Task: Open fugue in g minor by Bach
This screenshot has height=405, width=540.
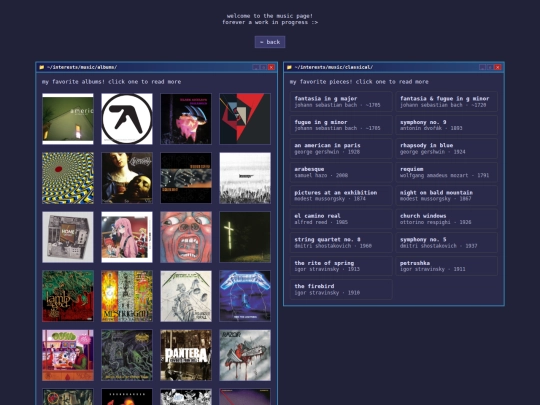Action: coord(341,125)
